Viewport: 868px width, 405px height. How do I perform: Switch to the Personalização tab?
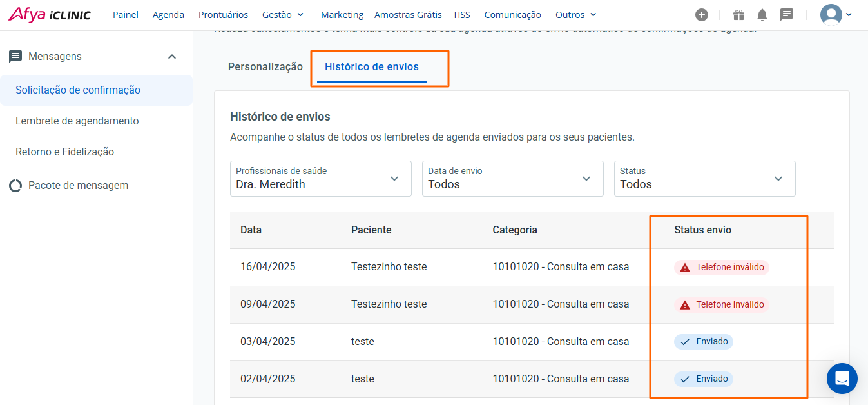(x=265, y=67)
